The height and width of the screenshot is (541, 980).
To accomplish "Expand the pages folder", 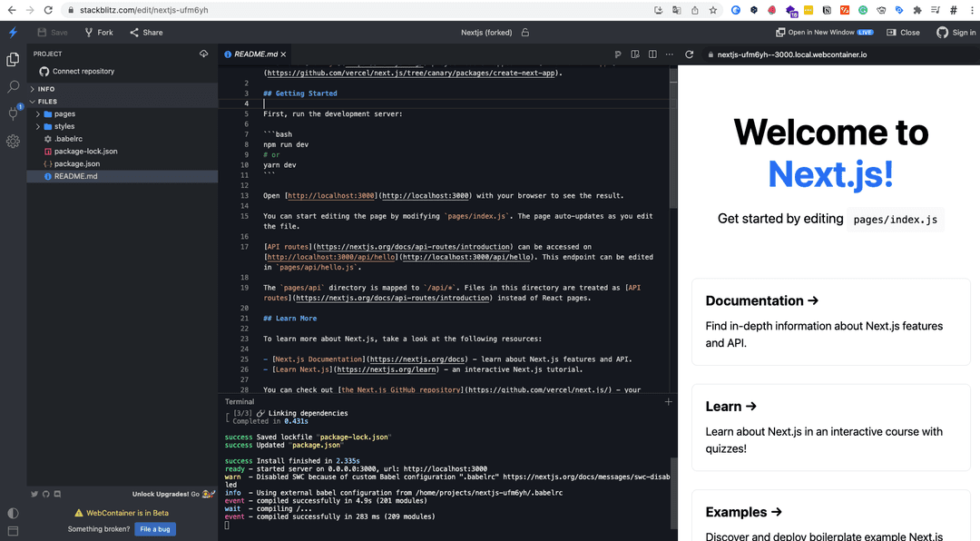I will point(64,114).
